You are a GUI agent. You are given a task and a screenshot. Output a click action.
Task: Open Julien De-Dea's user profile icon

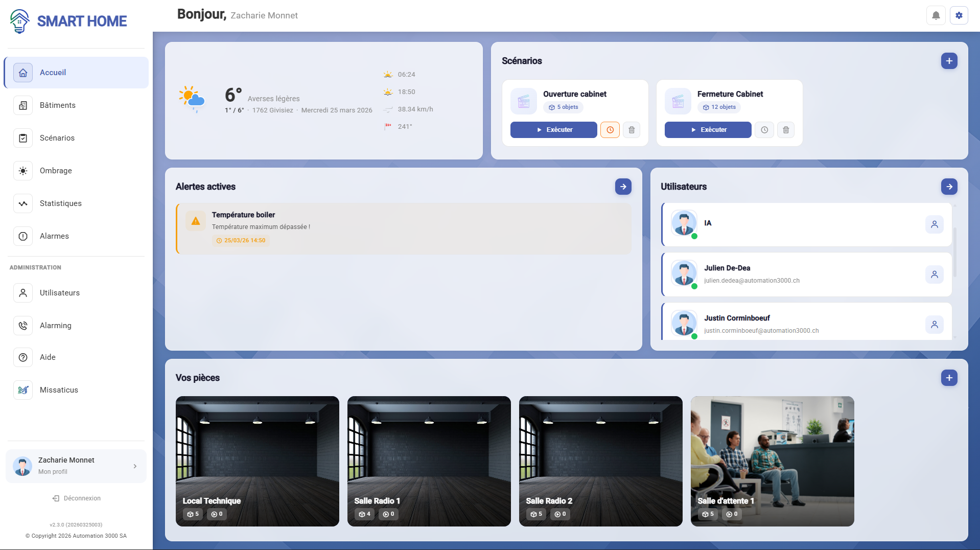pyautogui.click(x=935, y=274)
